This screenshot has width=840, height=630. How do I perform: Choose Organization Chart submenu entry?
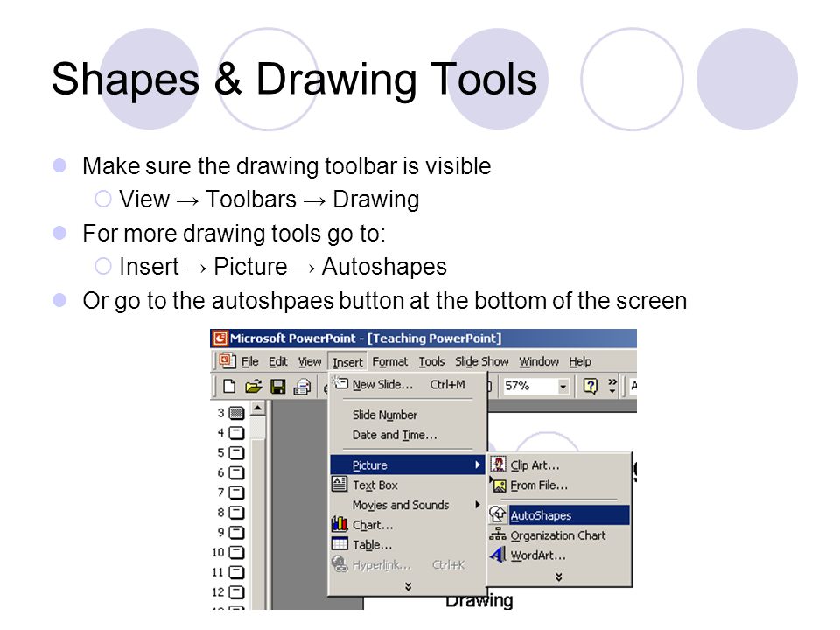coord(559,535)
